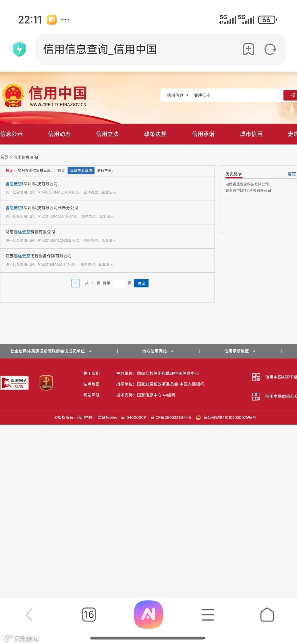Select history entry 睿途低空(深圳)科技有限公司
The height and width of the screenshot is (644, 297).
(248, 191)
